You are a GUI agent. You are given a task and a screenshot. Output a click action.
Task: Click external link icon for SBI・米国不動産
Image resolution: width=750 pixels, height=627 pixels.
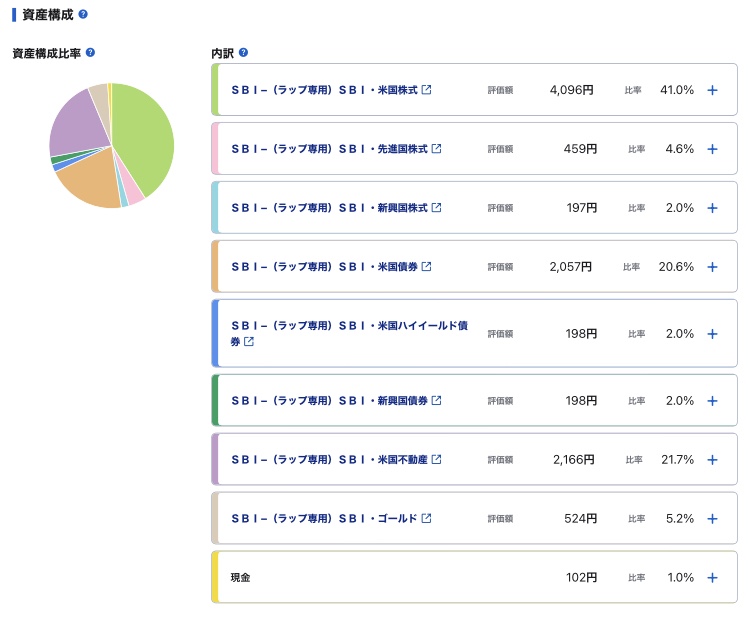(436, 459)
